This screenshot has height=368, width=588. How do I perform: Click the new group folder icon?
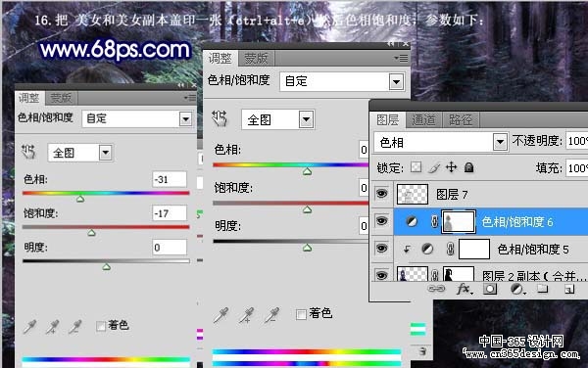click(x=542, y=289)
